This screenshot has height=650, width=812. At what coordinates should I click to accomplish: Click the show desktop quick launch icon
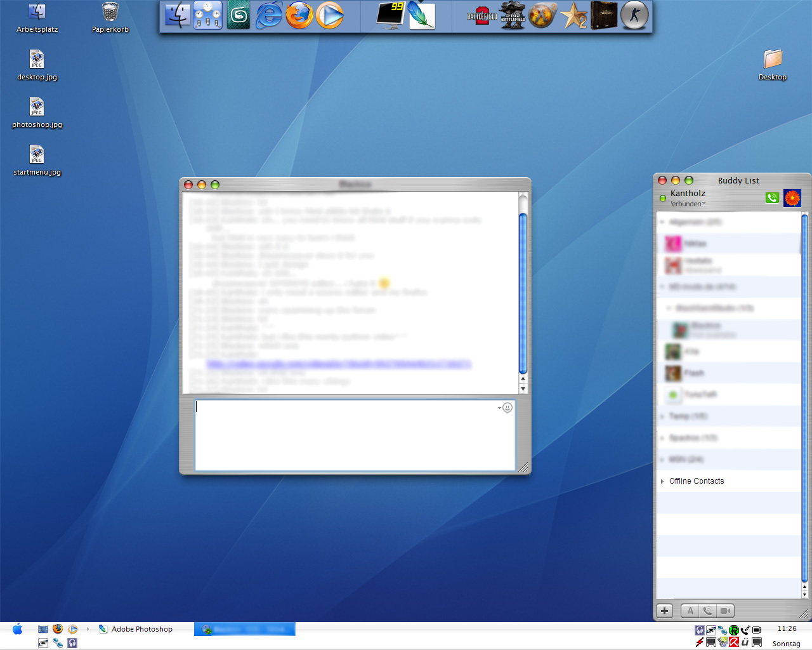point(43,629)
